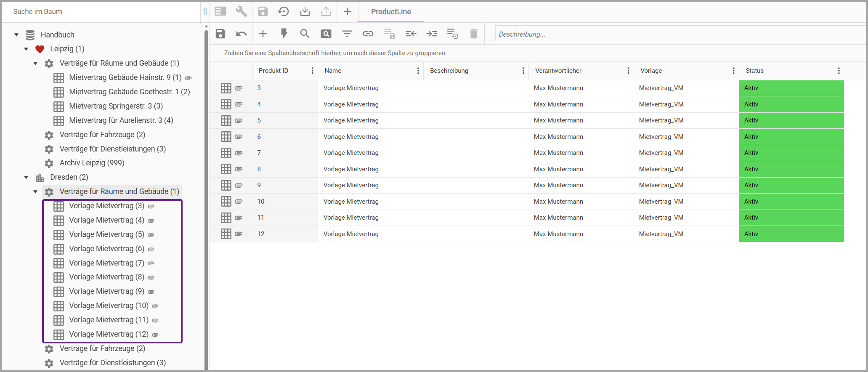Click the restore history icon in top toolbar
Image resolution: width=868 pixels, height=372 pixels.
pos(284,11)
